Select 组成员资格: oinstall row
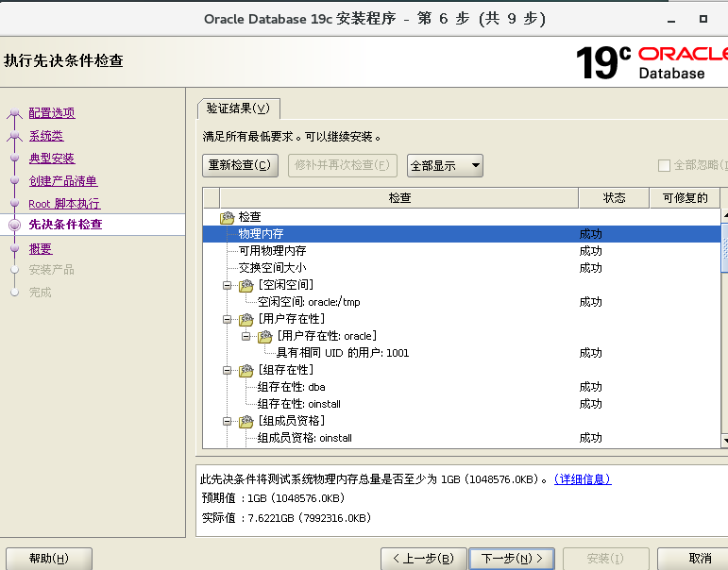The height and width of the screenshot is (570, 728). (x=462, y=438)
